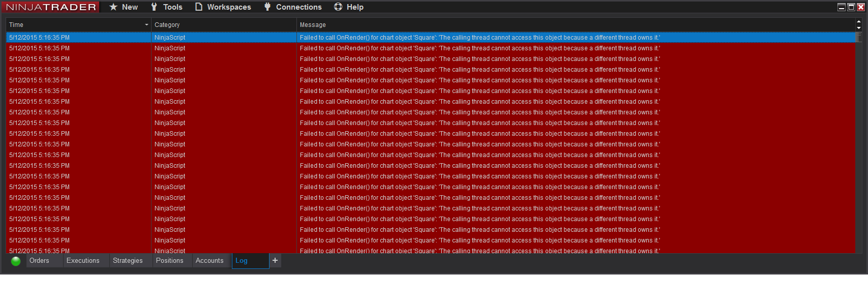Close the NinjaTrader window
The height and width of the screenshot is (305, 868).
pyautogui.click(x=861, y=7)
